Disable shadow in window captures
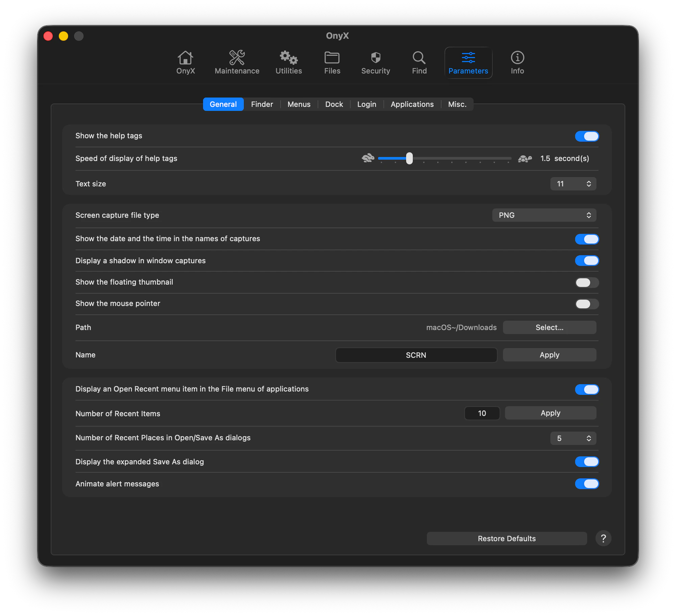The height and width of the screenshot is (616, 676). tap(587, 261)
